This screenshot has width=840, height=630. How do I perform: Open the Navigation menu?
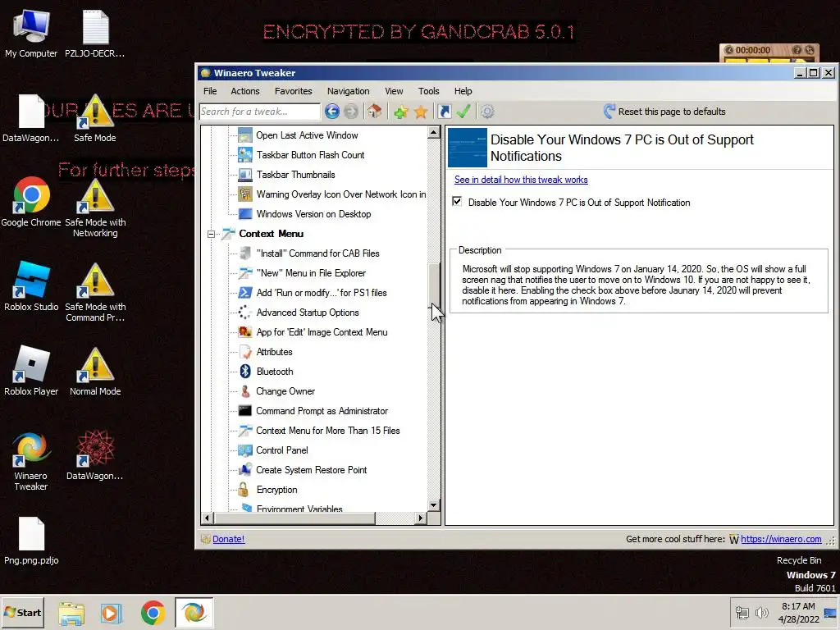click(x=348, y=91)
